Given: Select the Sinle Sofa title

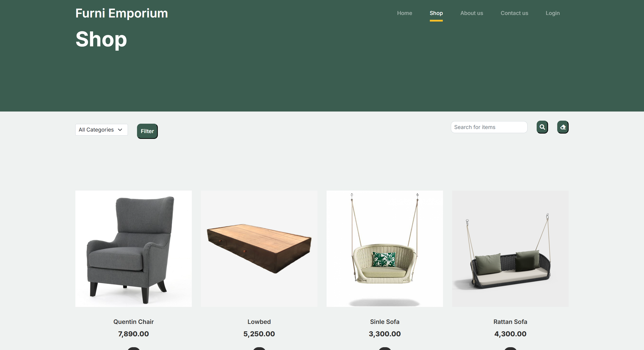Looking at the screenshot, I should coord(385,322).
